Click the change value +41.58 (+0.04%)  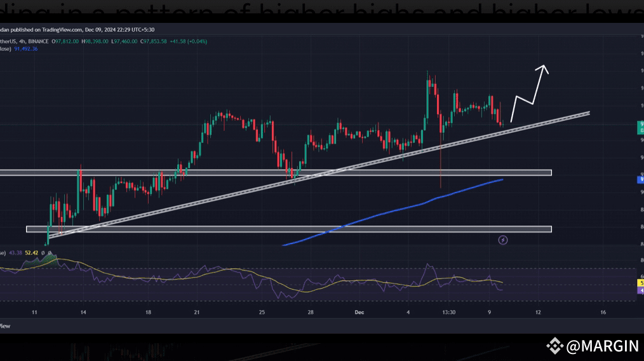tap(189, 41)
